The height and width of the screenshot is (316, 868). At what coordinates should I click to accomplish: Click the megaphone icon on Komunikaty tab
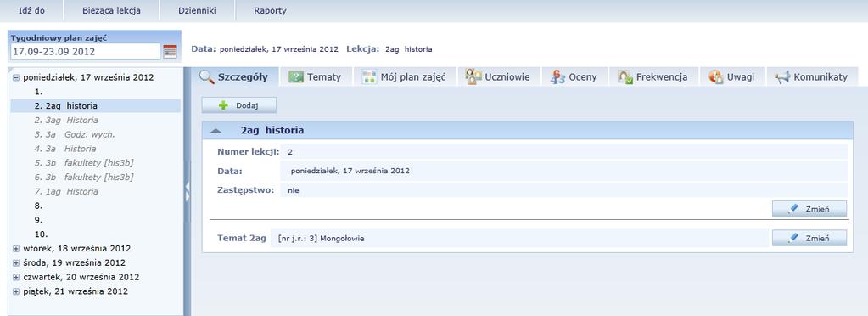781,77
